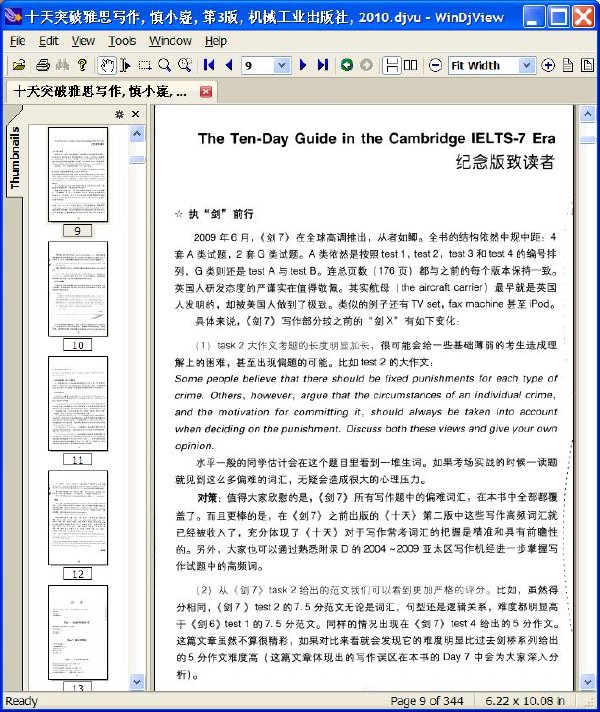
Task: Click the page label '10' under thumbnail
Action: tap(78, 345)
